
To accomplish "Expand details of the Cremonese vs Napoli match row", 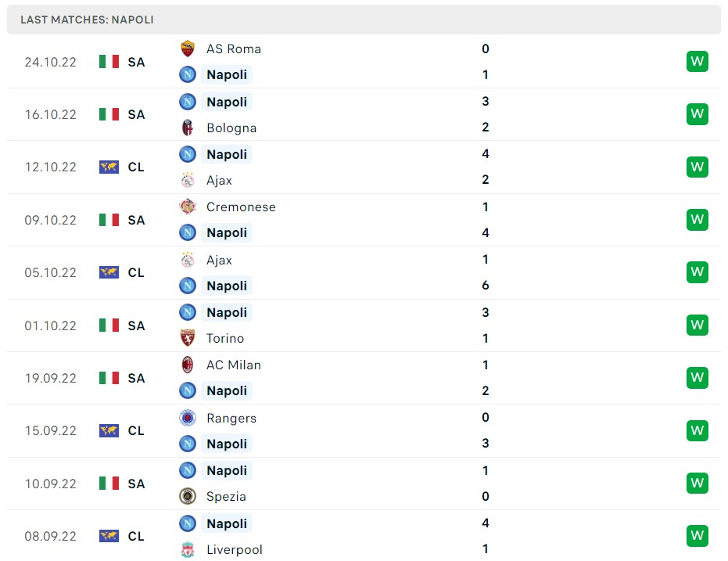I will 364,220.
